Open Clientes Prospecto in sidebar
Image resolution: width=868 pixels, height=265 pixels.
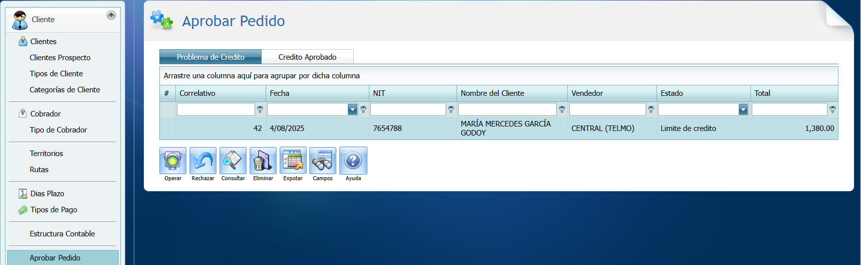click(60, 58)
